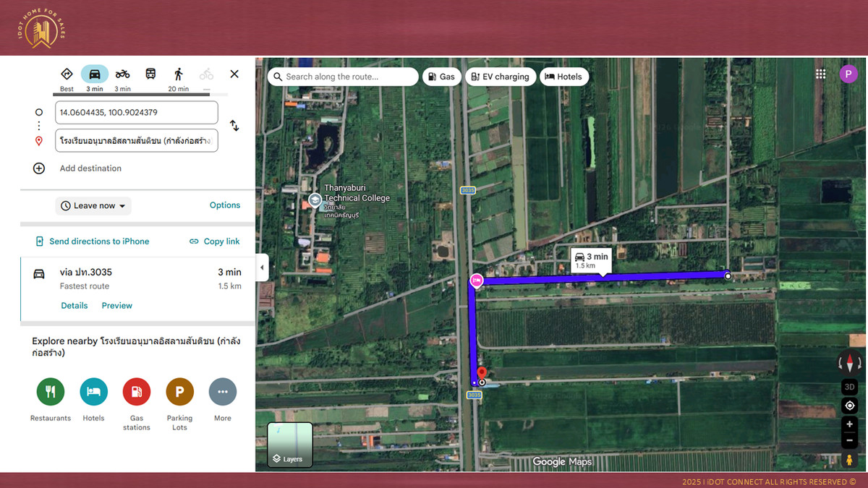Choose the Transit travel mode
Image resolution: width=868 pixels, height=488 pixels.
pyautogui.click(x=150, y=74)
